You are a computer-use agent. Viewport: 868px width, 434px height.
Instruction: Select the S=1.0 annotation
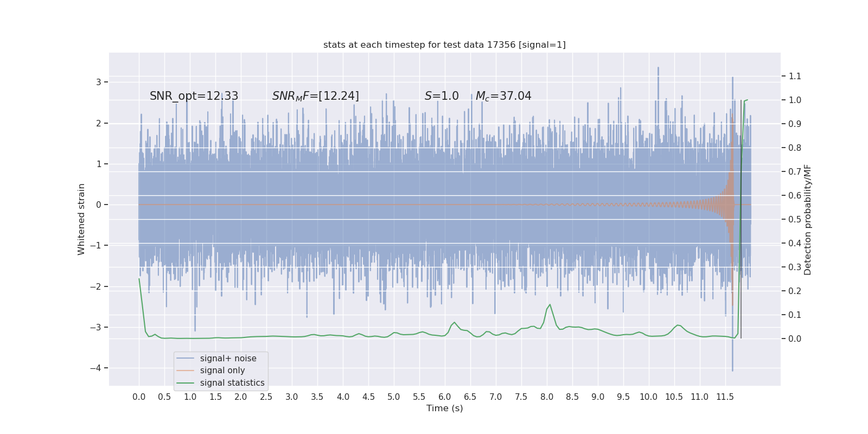coord(442,96)
